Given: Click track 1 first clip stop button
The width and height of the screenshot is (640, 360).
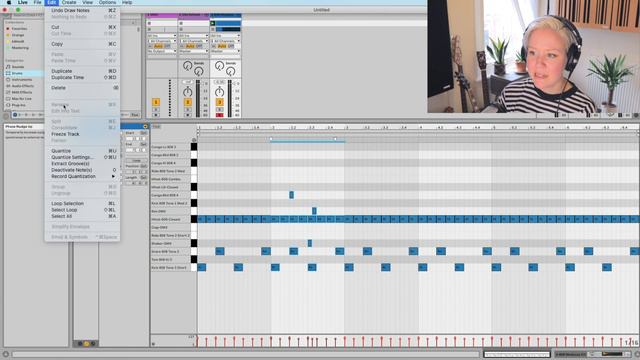Looking at the screenshot, I should (149, 24).
